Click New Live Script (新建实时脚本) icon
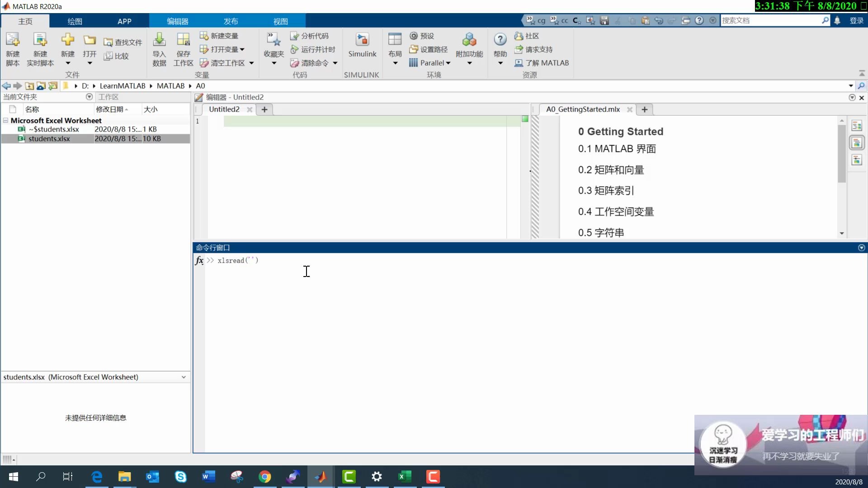The width and height of the screenshot is (868, 488). click(40, 41)
